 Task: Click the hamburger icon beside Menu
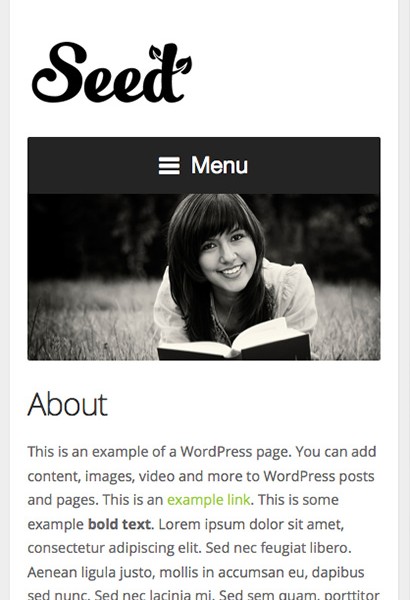169,166
